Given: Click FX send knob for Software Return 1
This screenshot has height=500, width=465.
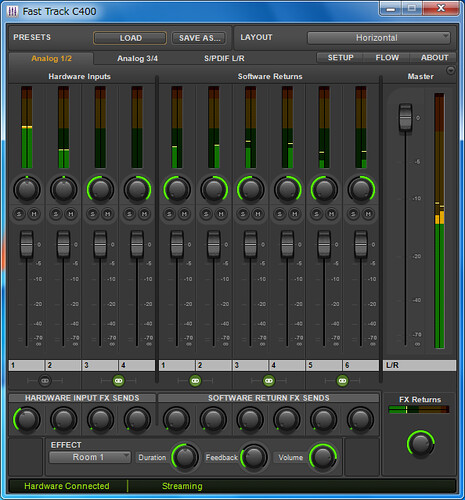Looking at the screenshot, I should (177, 420).
